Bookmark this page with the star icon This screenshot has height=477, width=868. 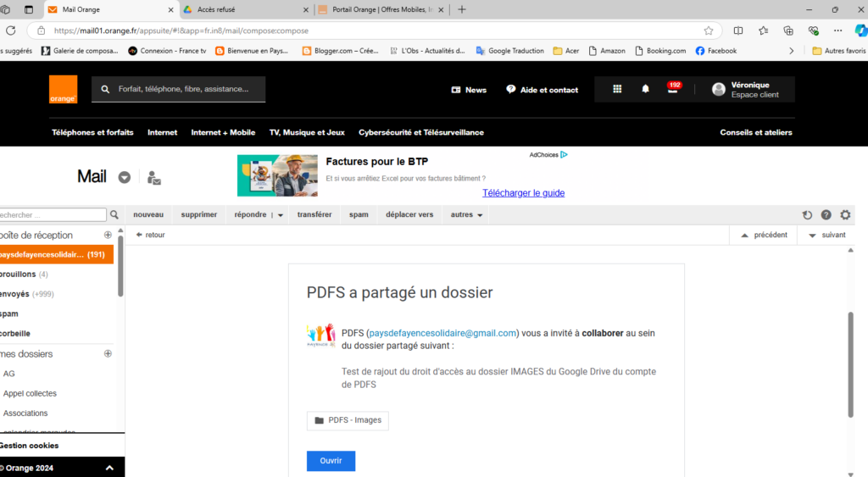coord(709,31)
